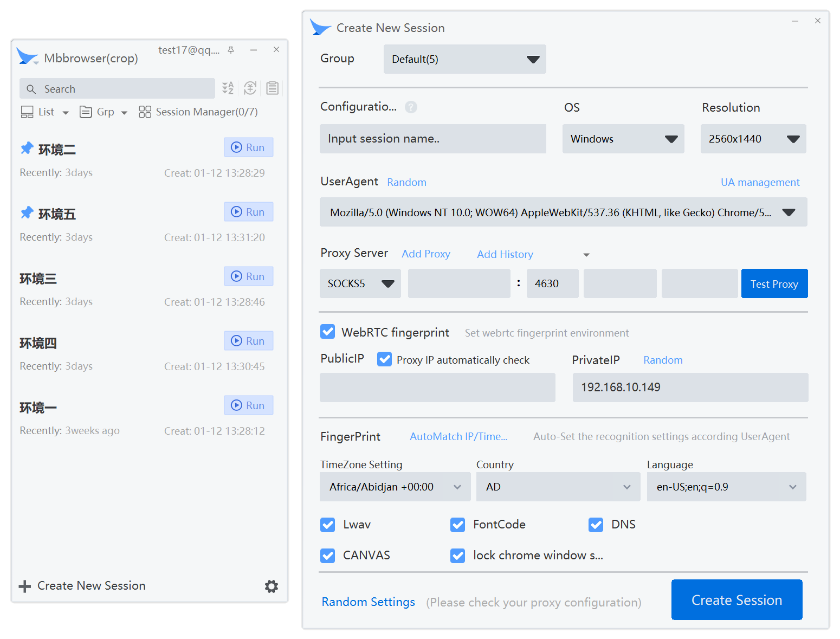The height and width of the screenshot is (639, 840).
Task: Click the search magnifier icon
Action: click(31, 89)
